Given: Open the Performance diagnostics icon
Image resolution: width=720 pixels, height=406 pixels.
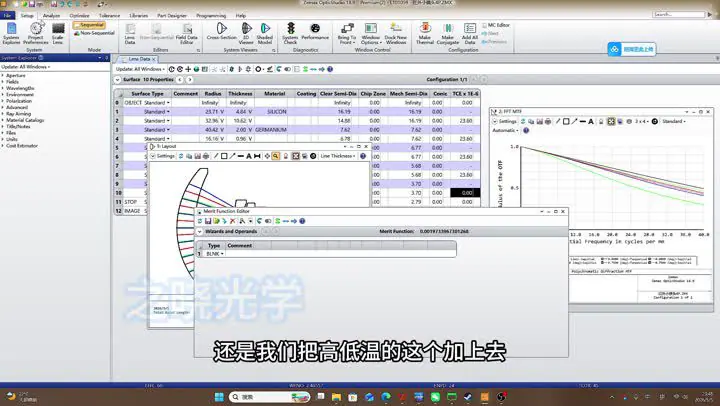Looking at the screenshot, I should 315,32.
